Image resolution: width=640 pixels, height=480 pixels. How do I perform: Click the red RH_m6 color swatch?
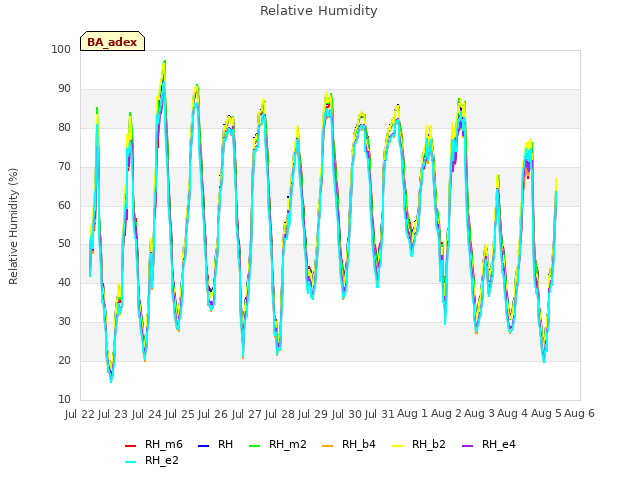tap(130, 446)
